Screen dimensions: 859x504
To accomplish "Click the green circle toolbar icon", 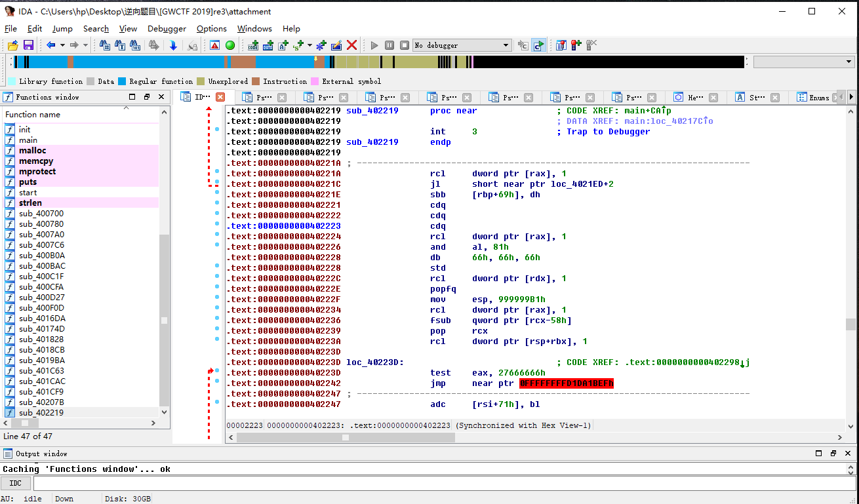I will (230, 45).
